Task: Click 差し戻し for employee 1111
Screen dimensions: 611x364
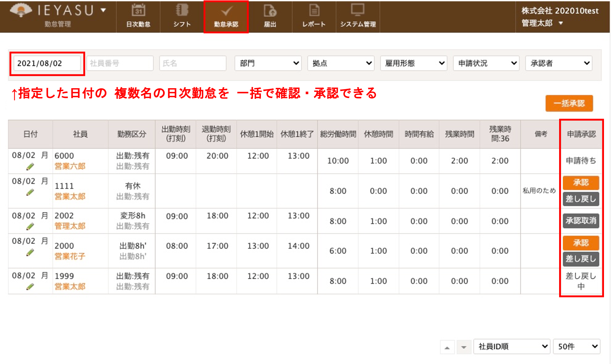Action: click(x=581, y=199)
